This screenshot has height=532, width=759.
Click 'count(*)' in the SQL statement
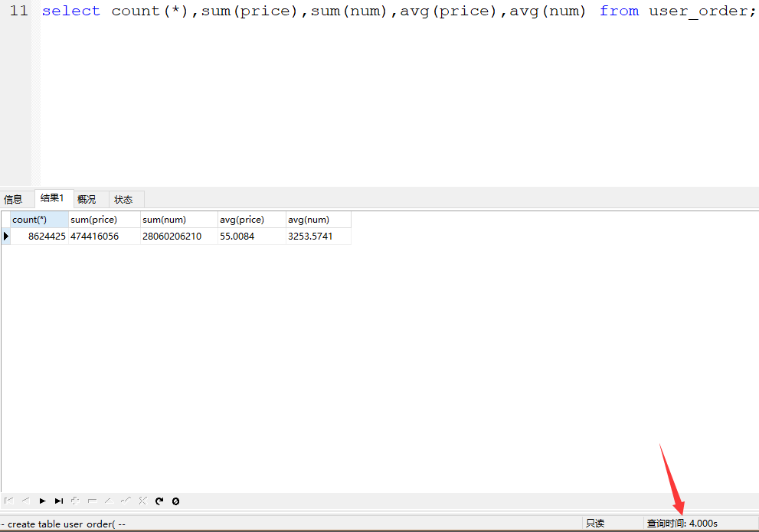[149, 11]
